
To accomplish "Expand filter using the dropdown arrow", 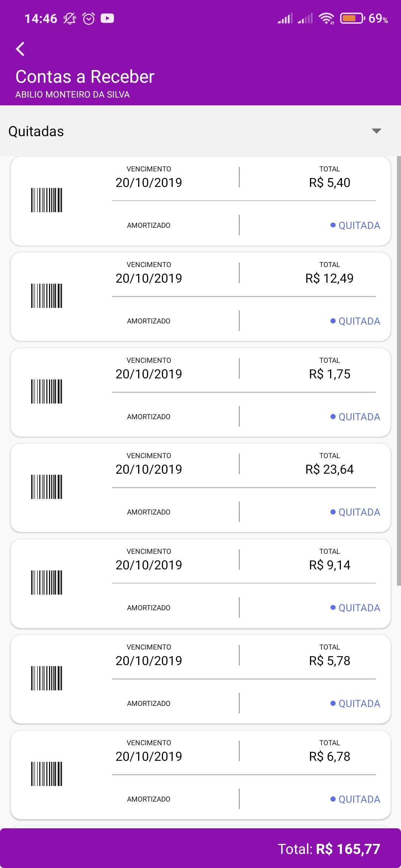I will pyautogui.click(x=376, y=131).
